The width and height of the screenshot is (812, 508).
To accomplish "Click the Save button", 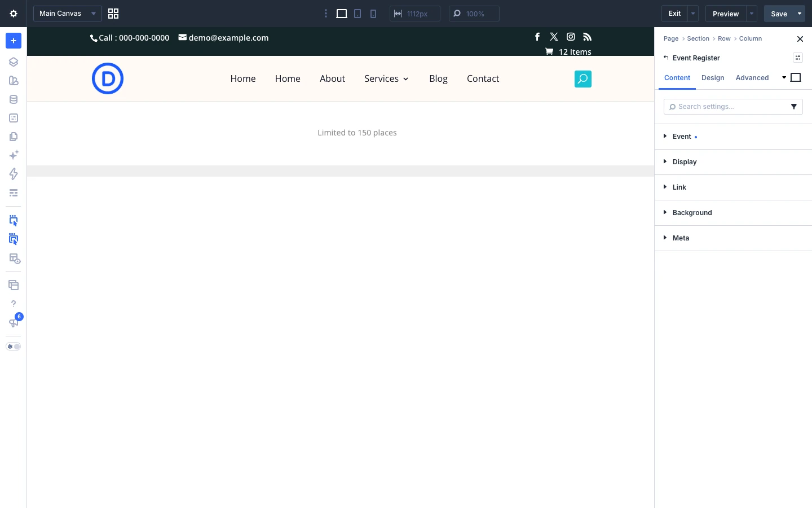I will 779,14.
